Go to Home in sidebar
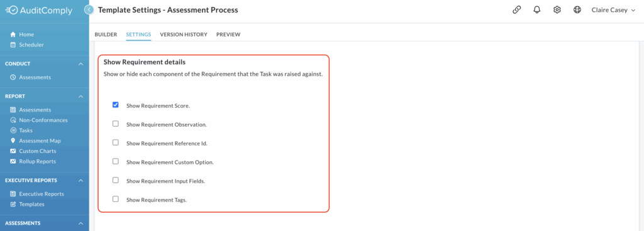Image resolution: width=644 pixels, height=231 pixels. 26,35
